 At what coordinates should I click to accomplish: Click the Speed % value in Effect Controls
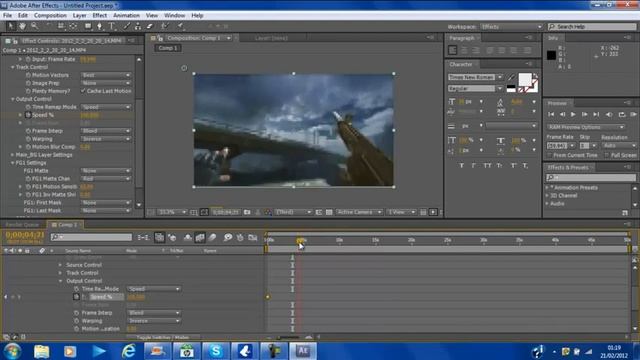(89, 115)
